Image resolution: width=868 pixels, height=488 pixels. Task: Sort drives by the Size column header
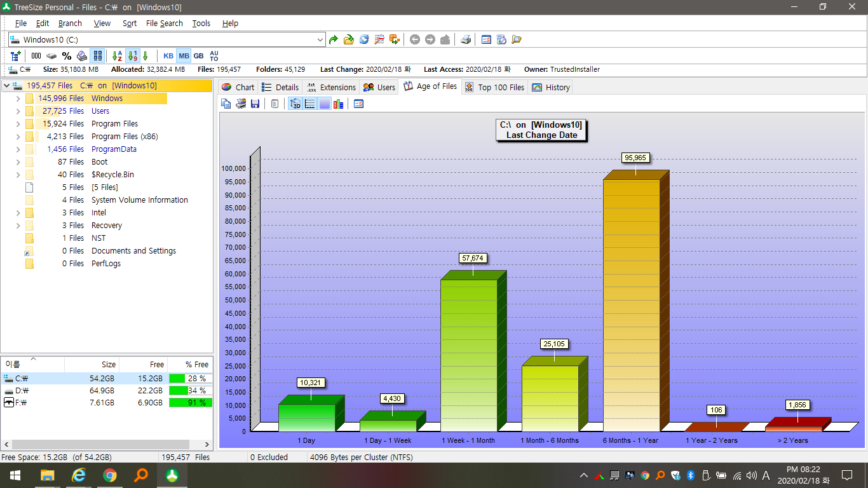pos(92,365)
